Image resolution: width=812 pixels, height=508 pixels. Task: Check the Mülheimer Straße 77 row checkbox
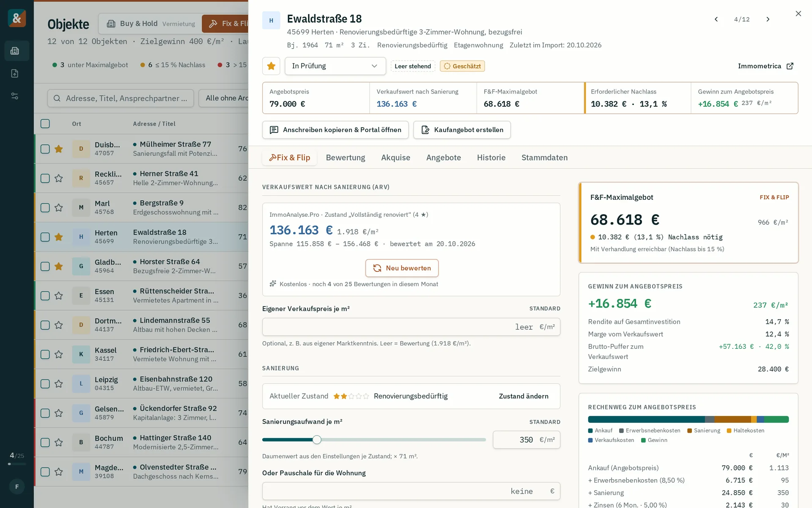[45, 149]
